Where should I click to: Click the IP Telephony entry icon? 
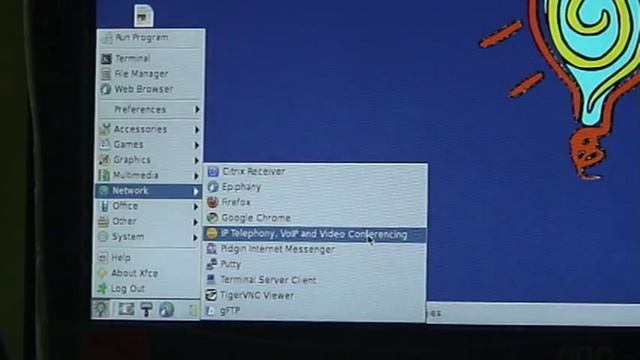pos(212,233)
